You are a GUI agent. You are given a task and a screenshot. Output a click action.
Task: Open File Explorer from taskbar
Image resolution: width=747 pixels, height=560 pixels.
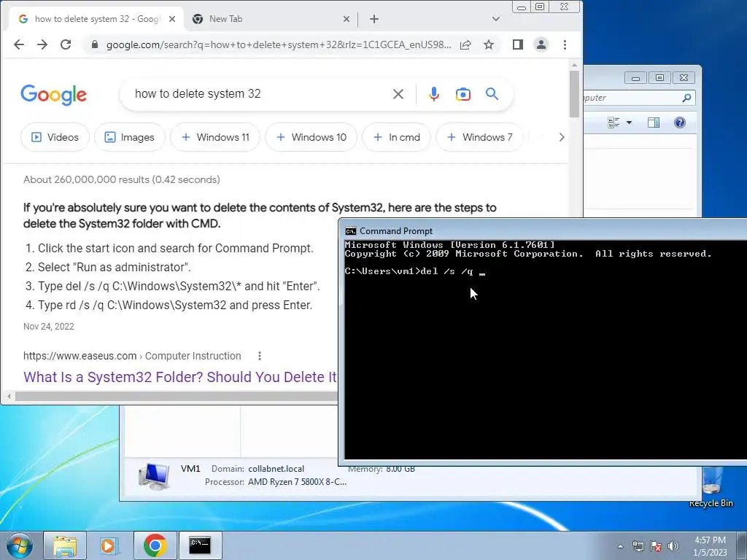click(65, 545)
